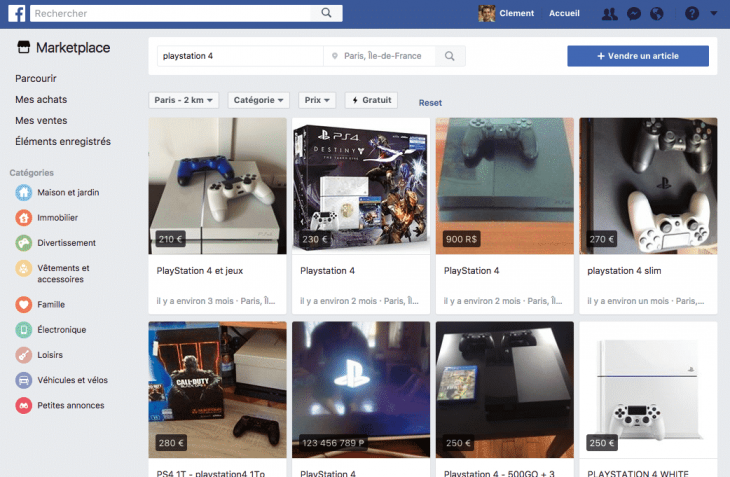
Task: Select Famille heart category icon
Action: coord(24,304)
